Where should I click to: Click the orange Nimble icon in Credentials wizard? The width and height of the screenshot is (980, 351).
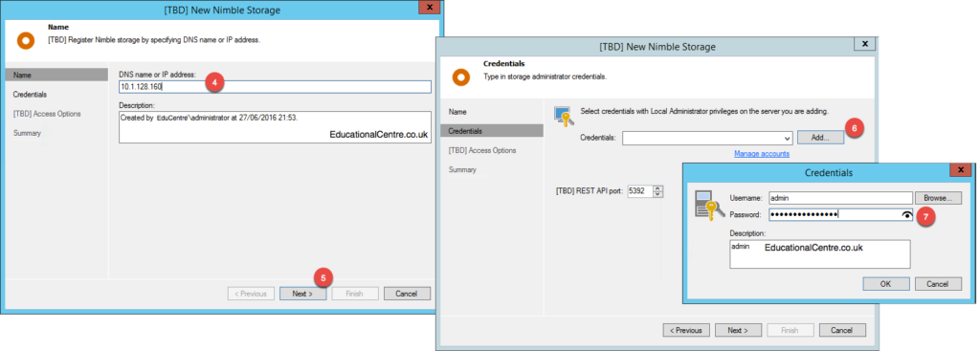click(x=460, y=77)
